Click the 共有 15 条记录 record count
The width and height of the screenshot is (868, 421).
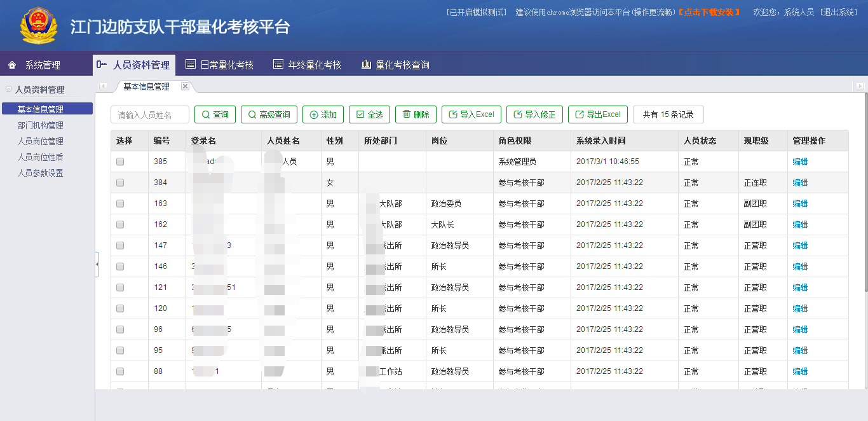(x=668, y=114)
